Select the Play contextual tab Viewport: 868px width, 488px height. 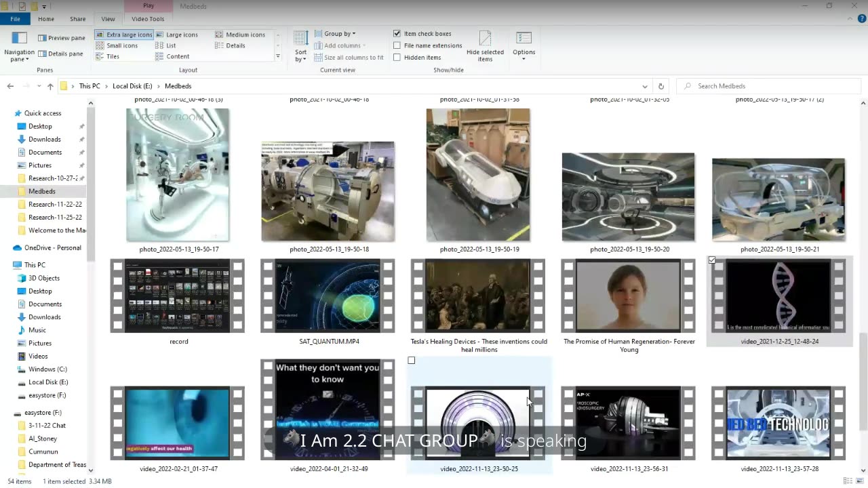click(x=149, y=6)
